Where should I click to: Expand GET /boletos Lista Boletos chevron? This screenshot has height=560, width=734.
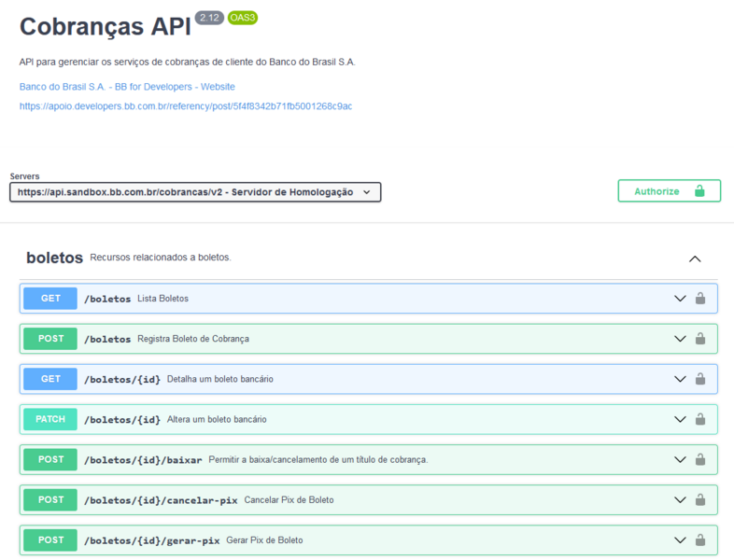[680, 299]
